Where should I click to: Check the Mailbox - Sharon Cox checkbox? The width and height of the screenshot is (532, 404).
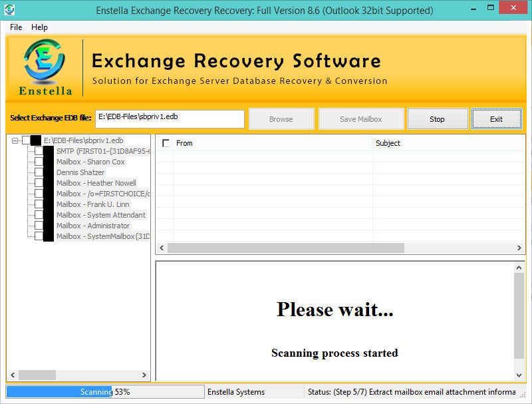pyautogui.click(x=39, y=161)
